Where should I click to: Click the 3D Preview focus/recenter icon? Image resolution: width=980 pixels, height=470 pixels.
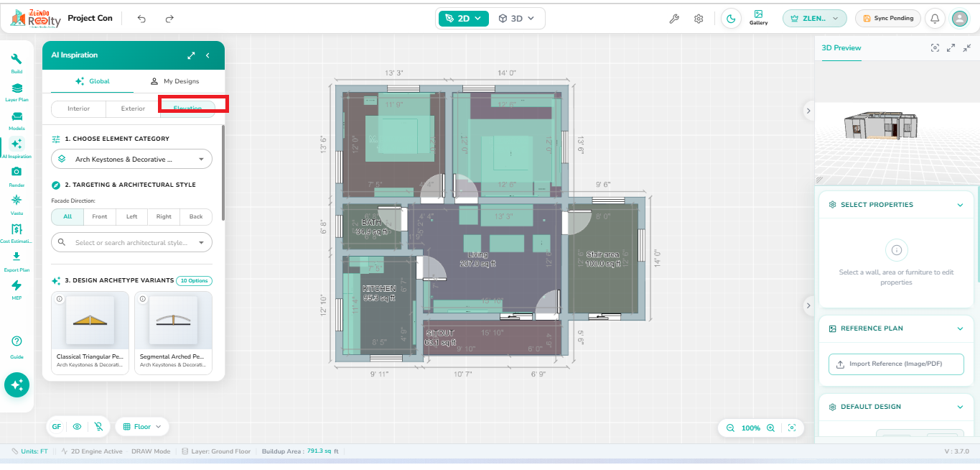coord(935,47)
